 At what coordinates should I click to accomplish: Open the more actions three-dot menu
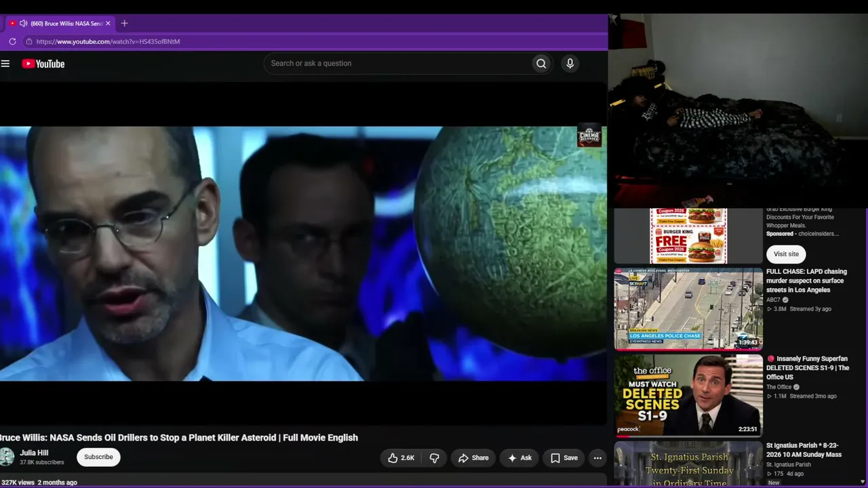tap(597, 458)
